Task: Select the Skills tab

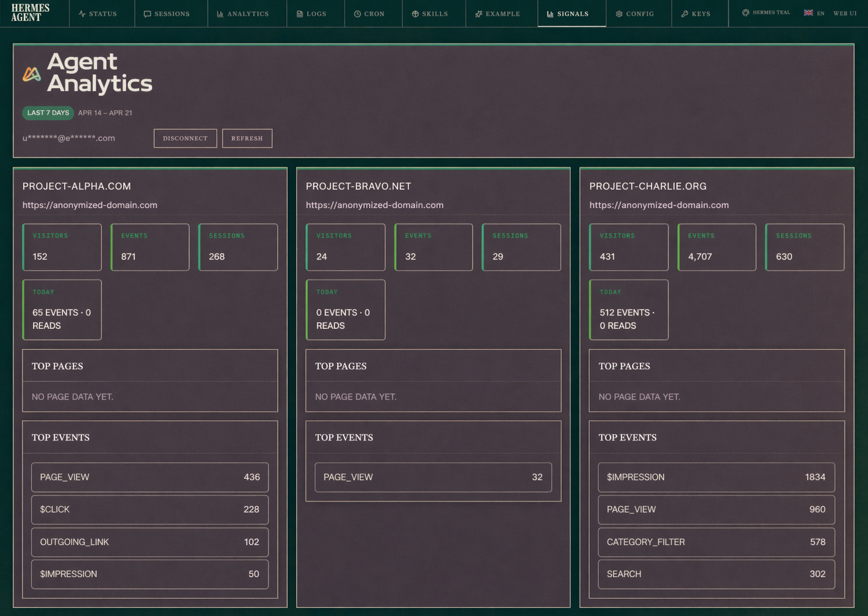Action: [x=434, y=13]
